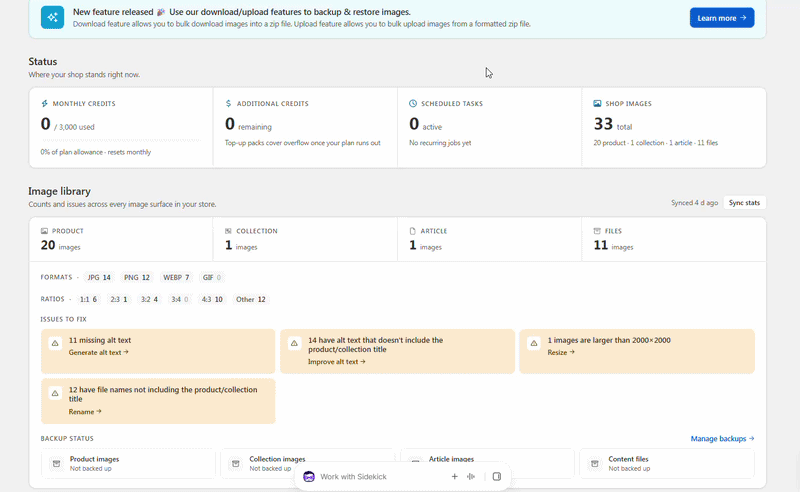Click the Monthly Credits lightning icon

point(44,104)
